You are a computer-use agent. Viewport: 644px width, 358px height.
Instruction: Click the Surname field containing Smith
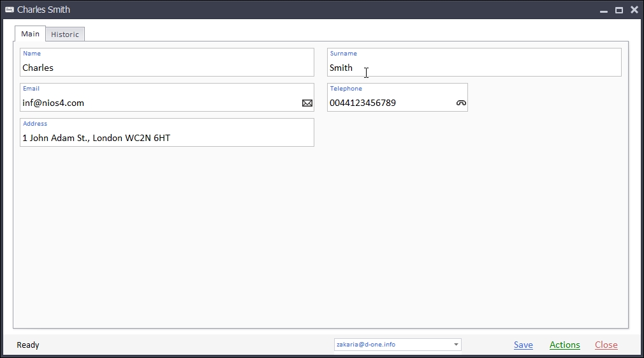(x=473, y=68)
